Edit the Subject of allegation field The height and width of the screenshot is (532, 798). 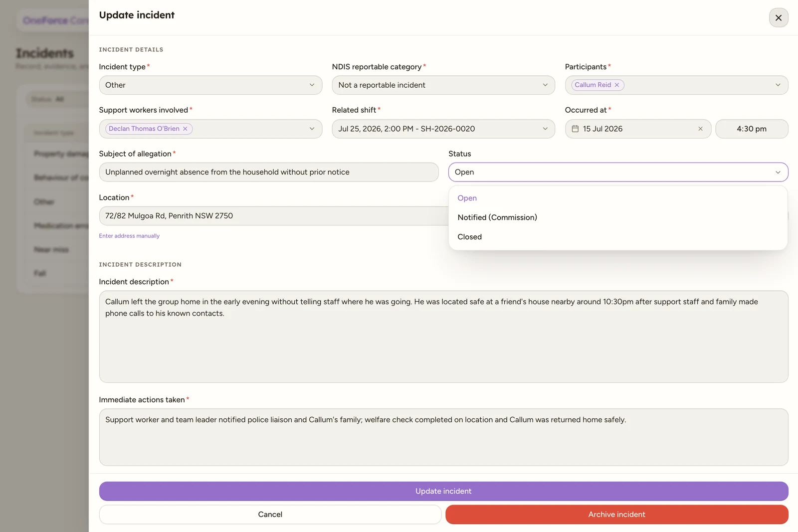coord(269,172)
